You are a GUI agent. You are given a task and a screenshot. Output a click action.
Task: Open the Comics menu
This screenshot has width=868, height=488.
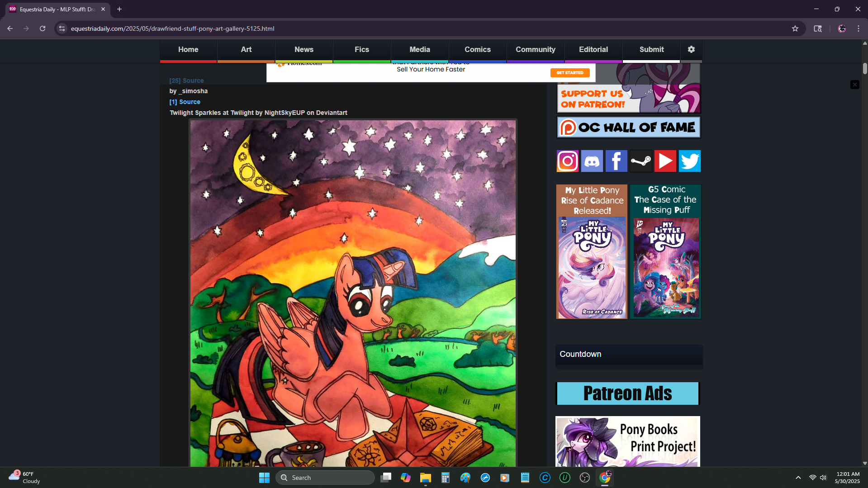coord(478,50)
